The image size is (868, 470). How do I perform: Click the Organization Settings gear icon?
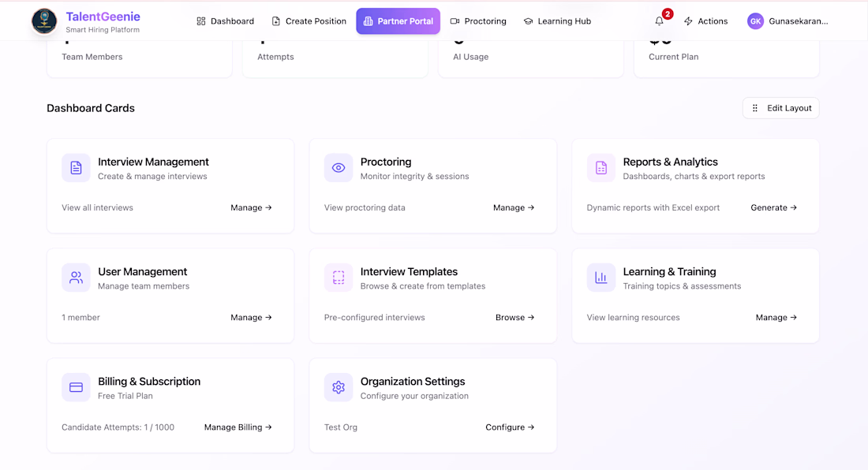[x=339, y=387]
